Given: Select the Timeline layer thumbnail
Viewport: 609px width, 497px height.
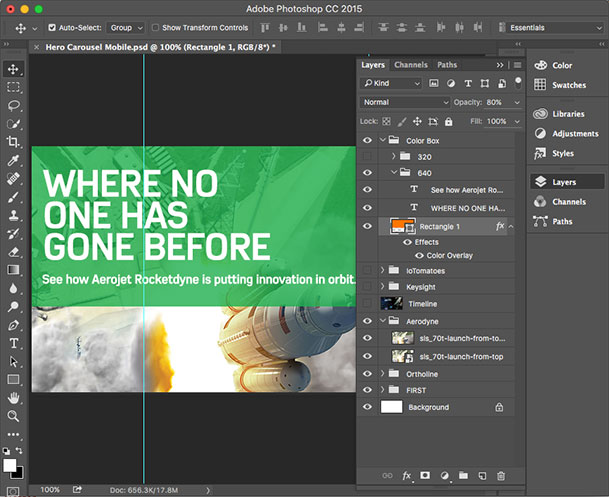Looking at the screenshot, I should 390,303.
